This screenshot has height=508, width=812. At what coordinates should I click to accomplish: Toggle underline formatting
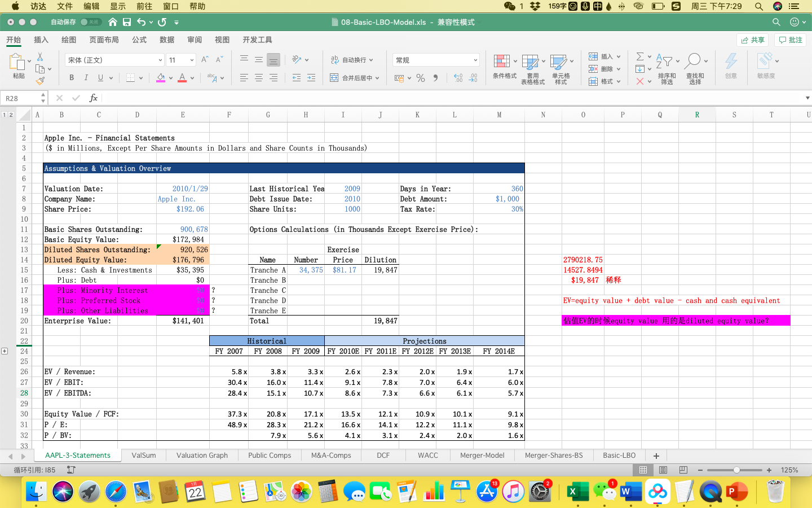coord(100,78)
